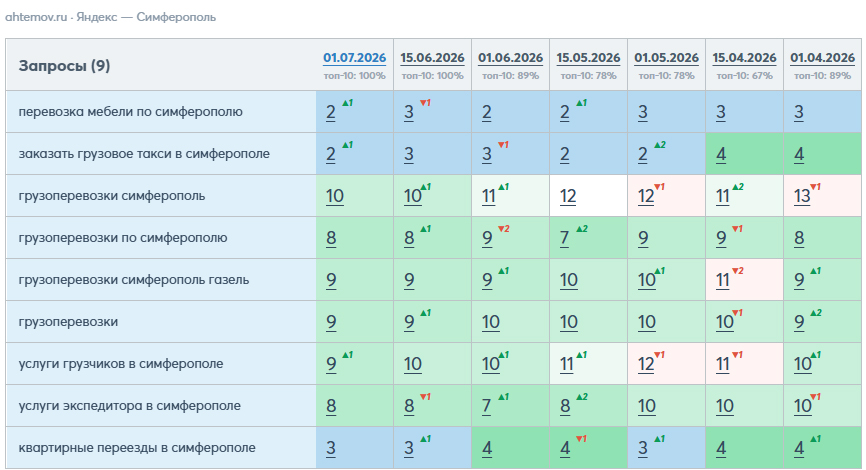
Task: Open the 01.04.2026 date header
Action: 822,58
